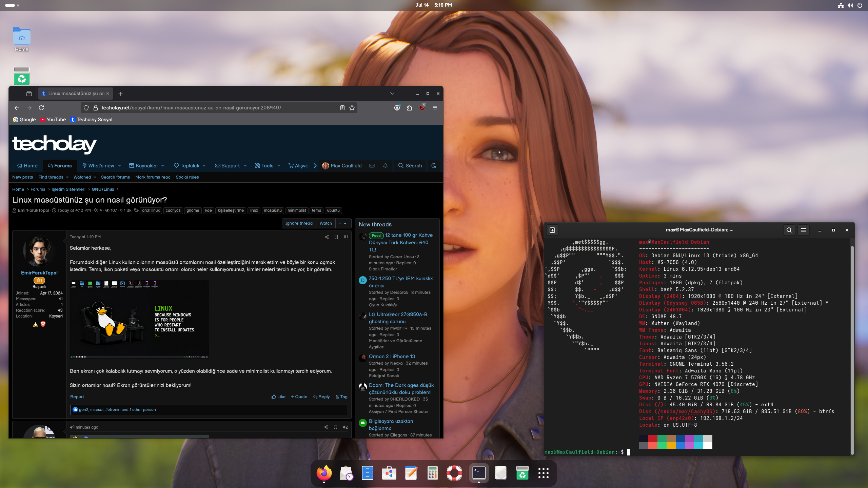Open new tab button in terminal window

pos(552,230)
